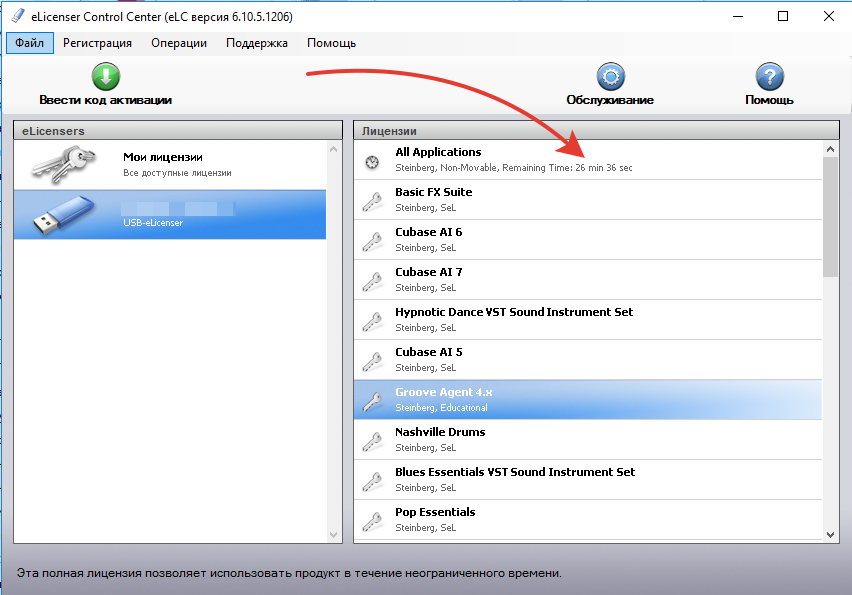The width and height of the screenshot is (852, 595).
Task: Open the Операции menu
Action: click(179, 43)
